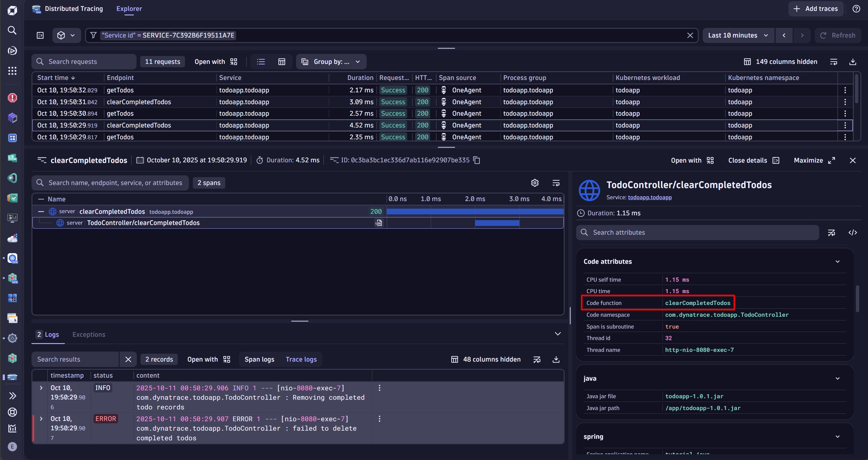Screen dimensions: 868x460
Task: Download the requests table data
Action: [x=853, y=62]
